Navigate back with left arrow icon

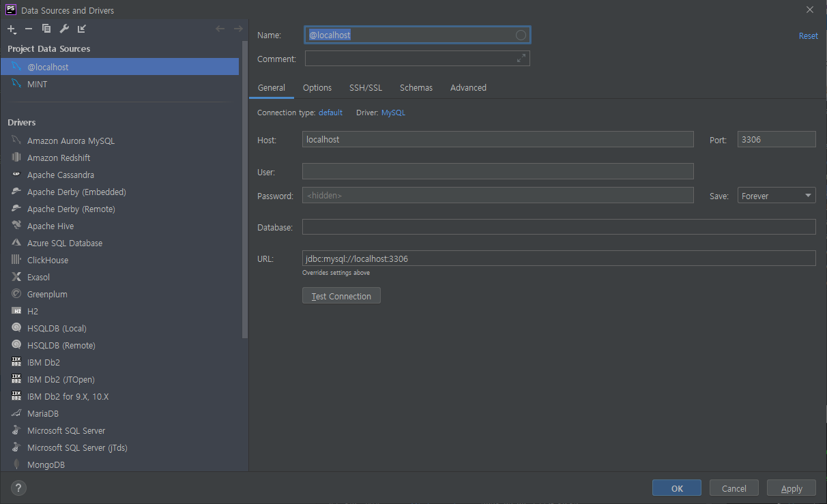[220, 29]
